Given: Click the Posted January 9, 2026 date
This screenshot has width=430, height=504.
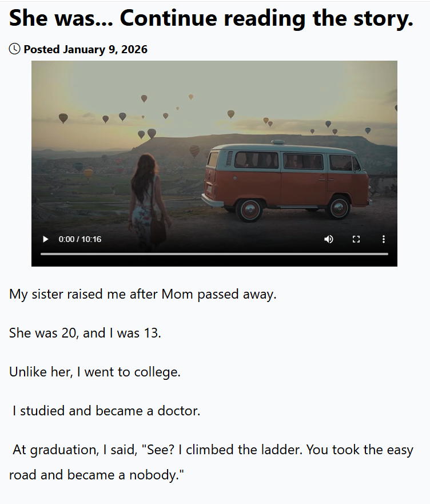Looking at the screenshot, I should pos(85,49).
